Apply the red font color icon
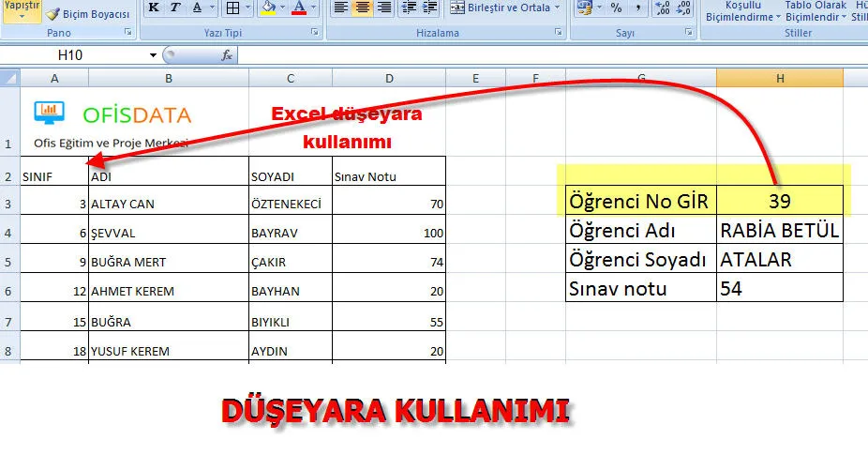Viewport: 868px width, 455px height. pyautogui.click(x=300, y=8)
